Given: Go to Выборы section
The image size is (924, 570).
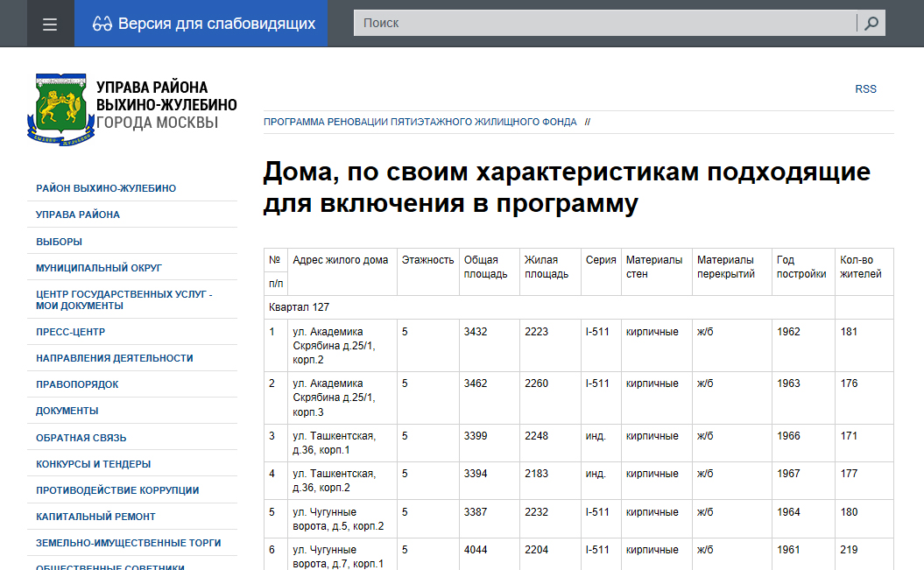Looking at the screenshot, I should pos(59,242).
